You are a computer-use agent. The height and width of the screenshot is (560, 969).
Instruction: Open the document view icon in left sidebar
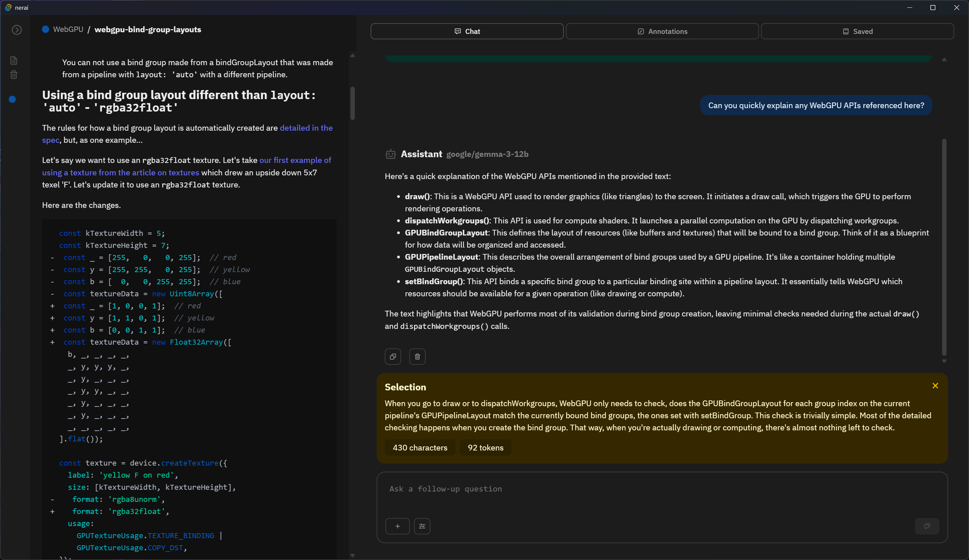coord(13,60)
